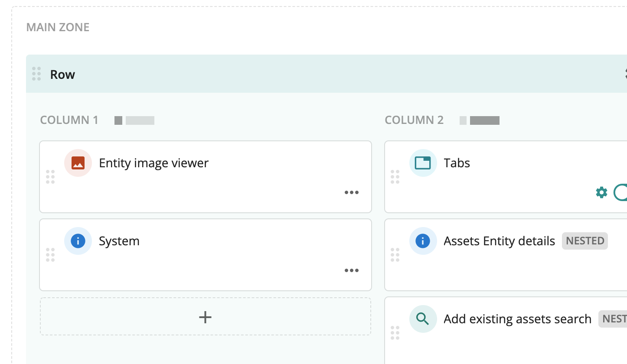Click the System widget drag handle
627x364 pixels.
coord(50,255)
